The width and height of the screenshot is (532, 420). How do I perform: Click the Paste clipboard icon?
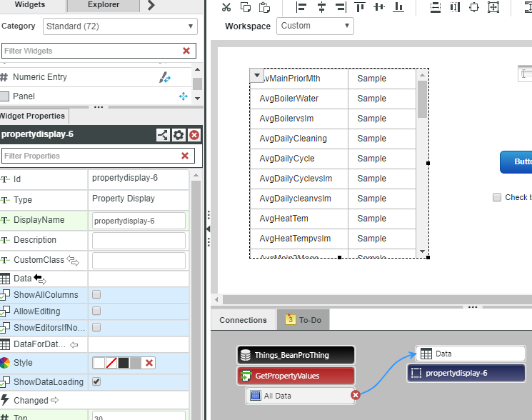(x=264, y=6)
